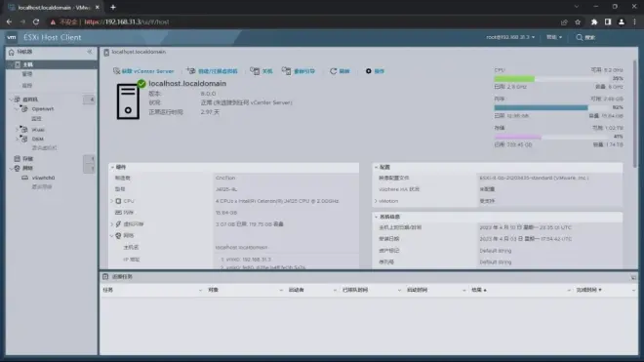Open the Actions (操作) gear menu
Viewport: 644px width, 362px height.
[375, 71]
